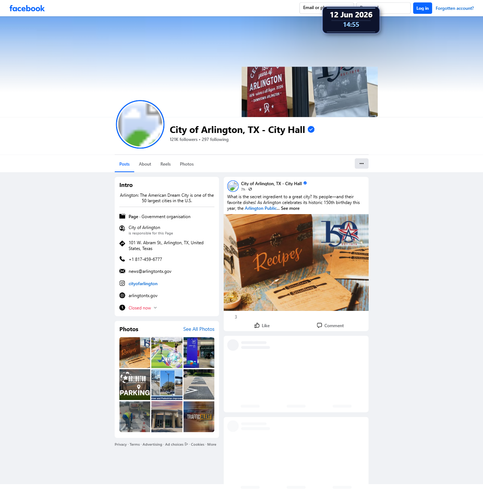Open the Recipes box post image
483x500 pixels.
click(296, 262)
